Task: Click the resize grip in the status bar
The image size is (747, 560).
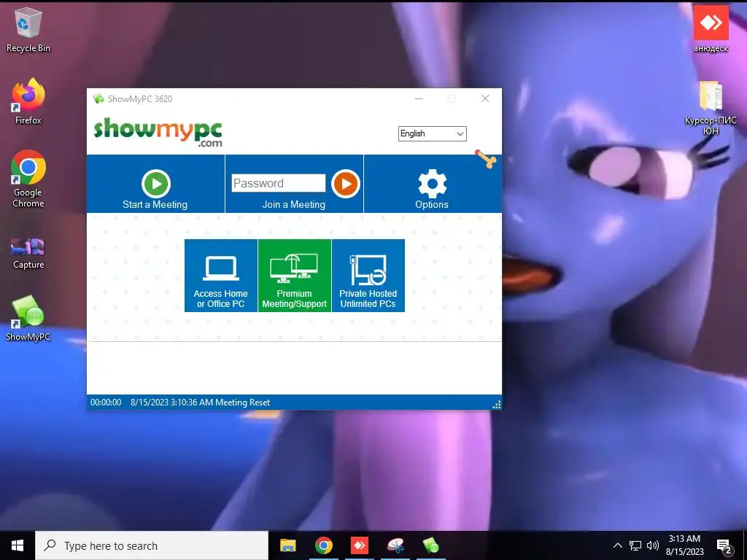Action: (496, 405)
